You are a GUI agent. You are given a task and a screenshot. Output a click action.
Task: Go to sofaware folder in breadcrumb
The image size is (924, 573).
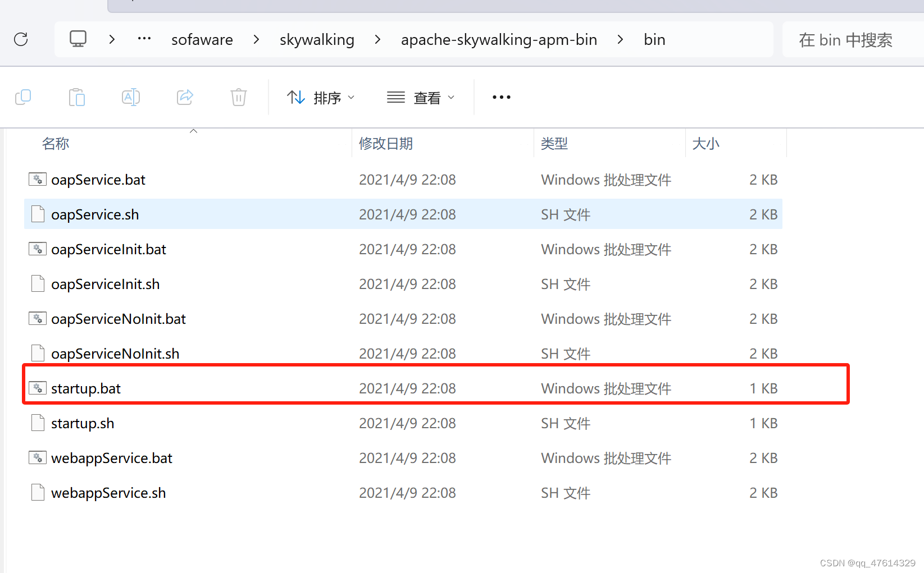(202, 40)
